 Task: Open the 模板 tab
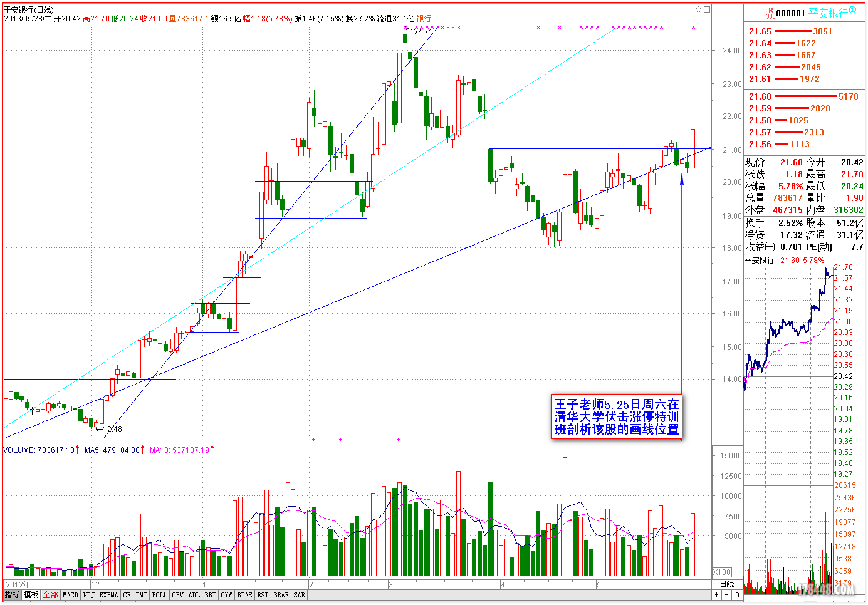coord(31,595)
